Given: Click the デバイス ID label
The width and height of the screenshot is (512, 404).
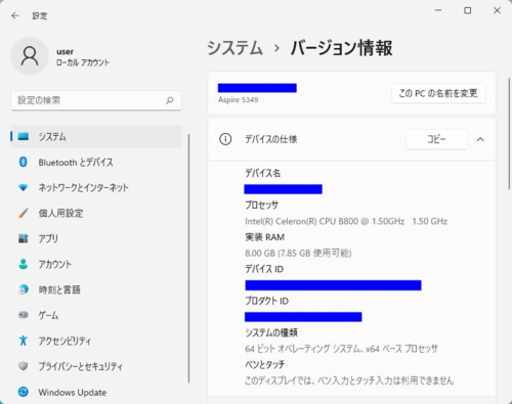Looking at the screenshot, I should tap(264, 269).
